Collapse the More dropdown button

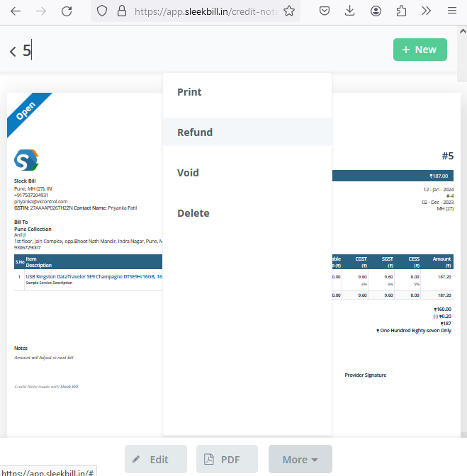point(300,460)
